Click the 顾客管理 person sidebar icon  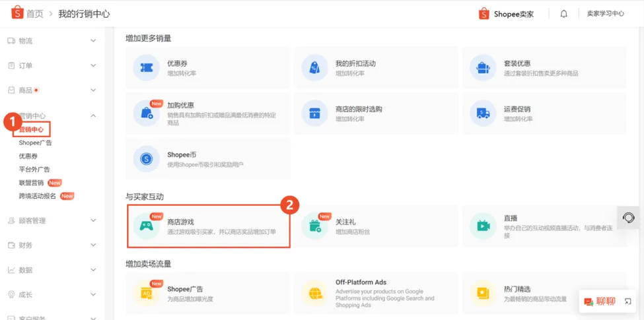[11, 221]
